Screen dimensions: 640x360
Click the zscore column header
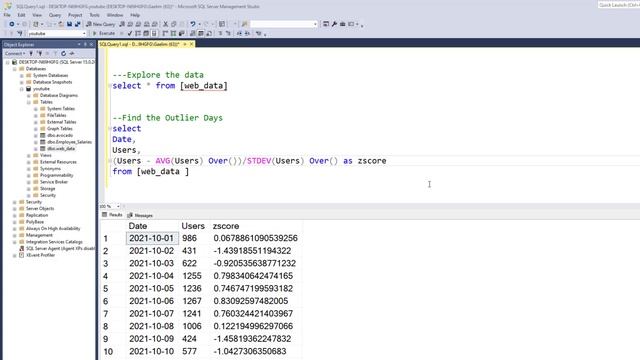(226, 226)
